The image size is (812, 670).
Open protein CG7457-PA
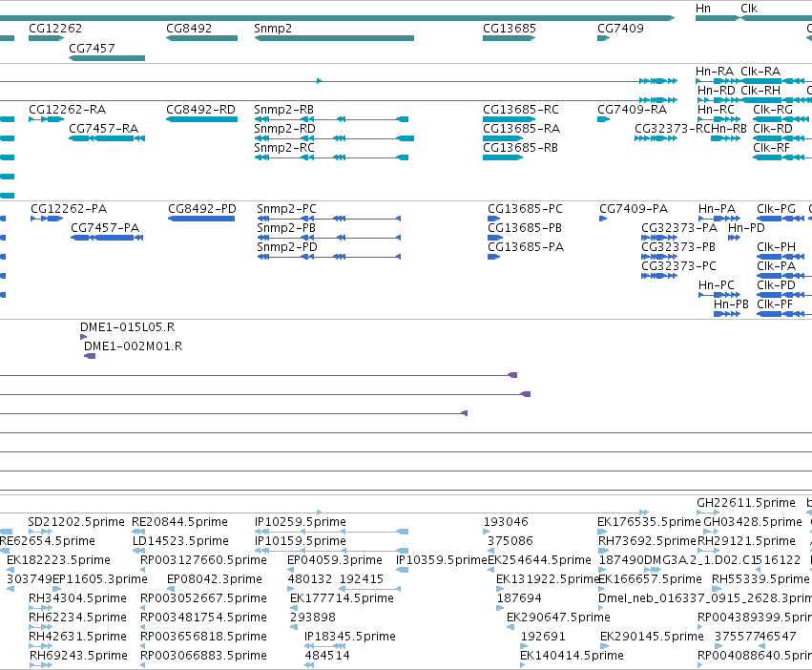point(105,228)
